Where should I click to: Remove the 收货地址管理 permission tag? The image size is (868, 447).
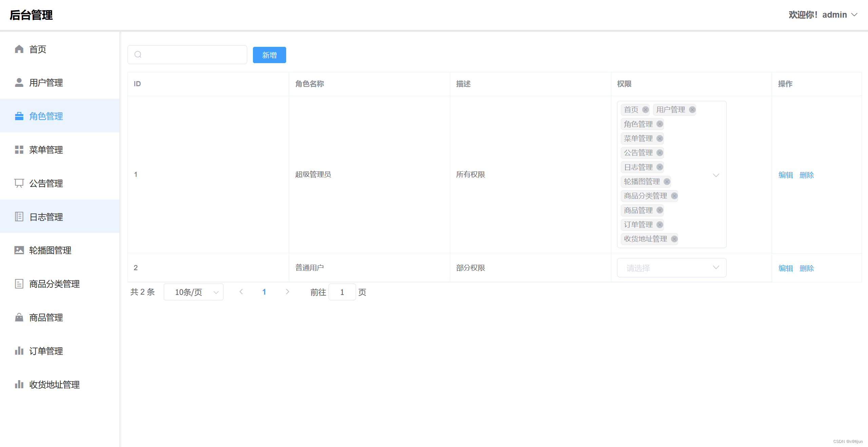[674, 239]
